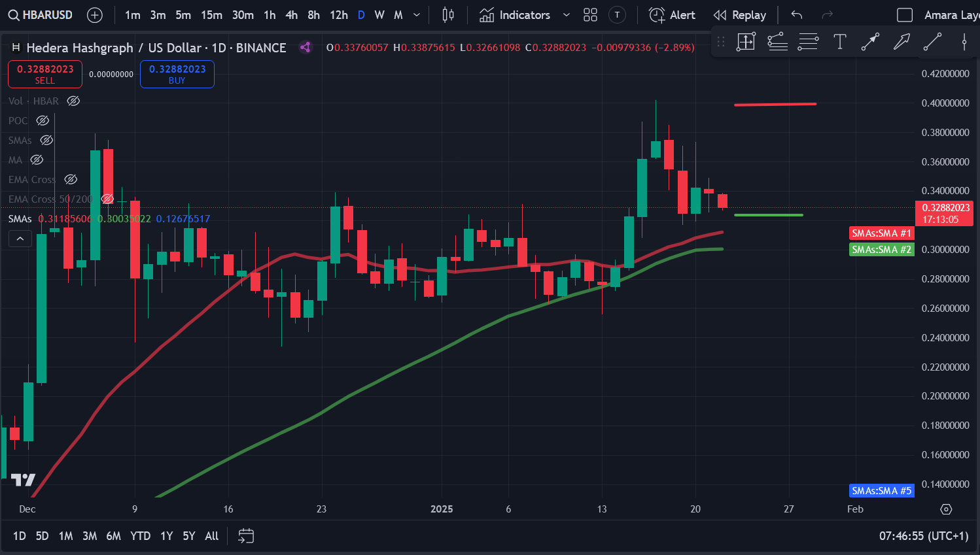Open the indicator templates grid icon
Viewport: 980px width, 555px height.
[590, 15]
